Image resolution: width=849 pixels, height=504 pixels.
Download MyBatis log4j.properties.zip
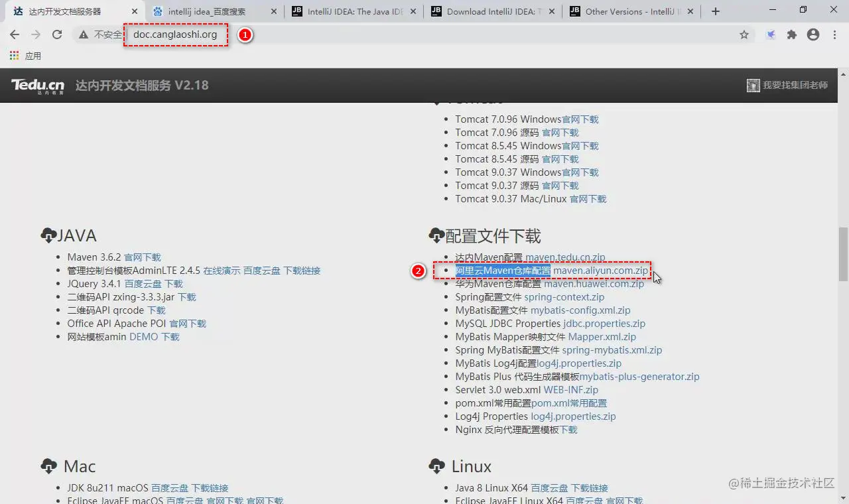tap(579, 363)
